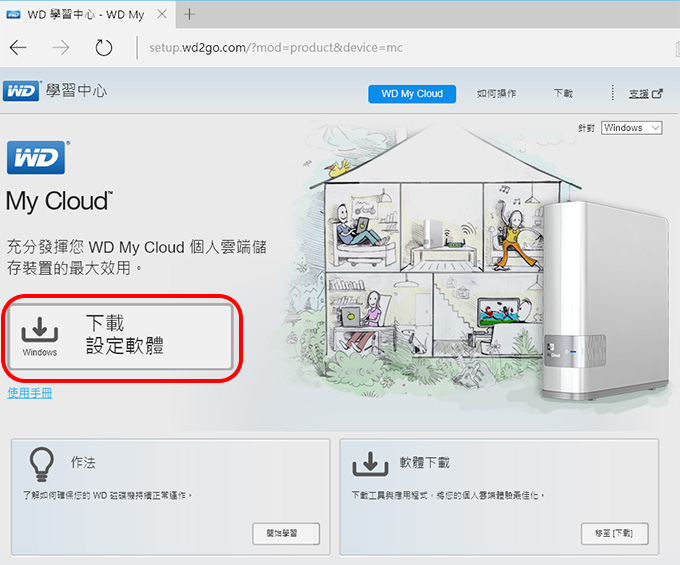
Task: Go back using the browser back arrow
Action: coord(18,48)
